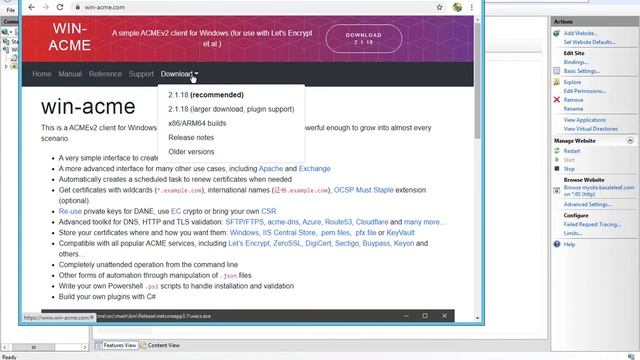Open the SFTP/FTPS link
This screenshot has width=640, height=360.
pos(244,222)
